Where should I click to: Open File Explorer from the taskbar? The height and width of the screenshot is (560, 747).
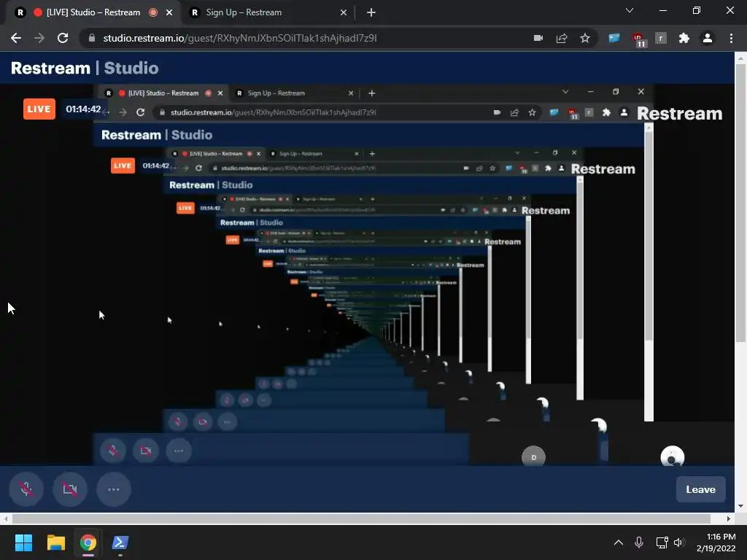tap(55, 542)
